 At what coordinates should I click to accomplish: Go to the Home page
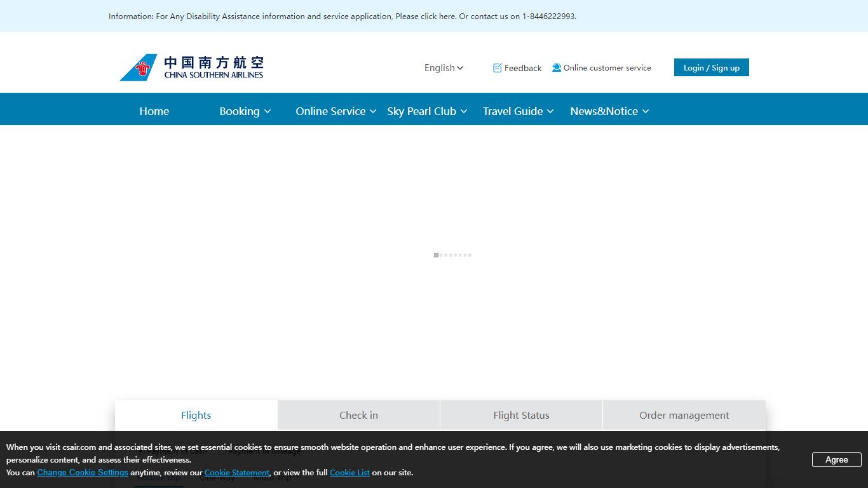click(x=154, y=111)
